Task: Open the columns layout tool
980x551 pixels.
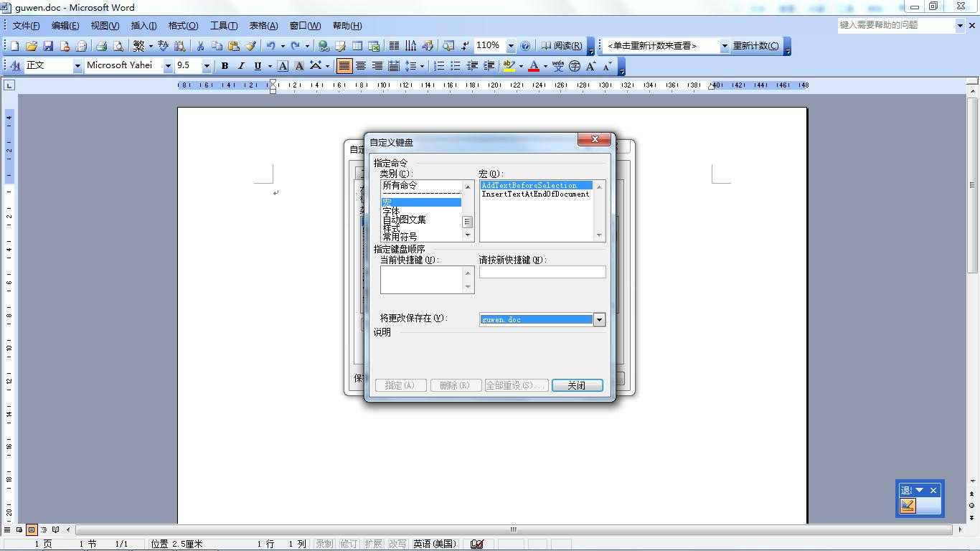Action: tap(394, 46)
